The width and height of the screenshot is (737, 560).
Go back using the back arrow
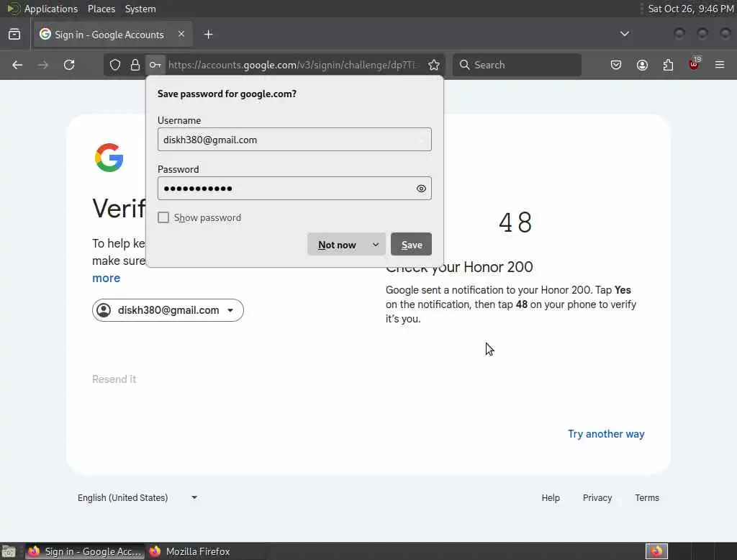(17, 65)
